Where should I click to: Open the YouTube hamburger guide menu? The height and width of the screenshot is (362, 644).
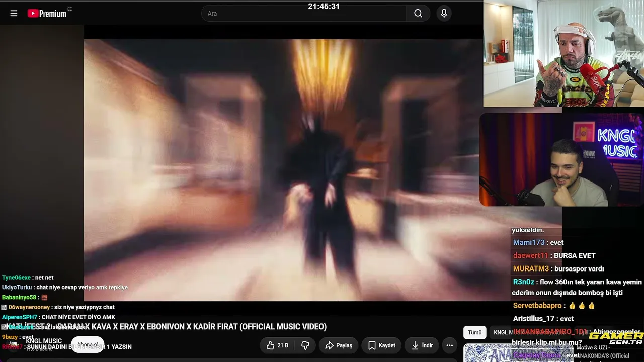(x=14, y=14)
